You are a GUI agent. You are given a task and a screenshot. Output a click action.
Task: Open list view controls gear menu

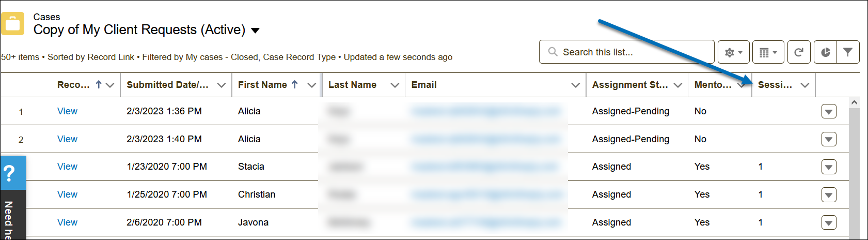pos(733,52)
